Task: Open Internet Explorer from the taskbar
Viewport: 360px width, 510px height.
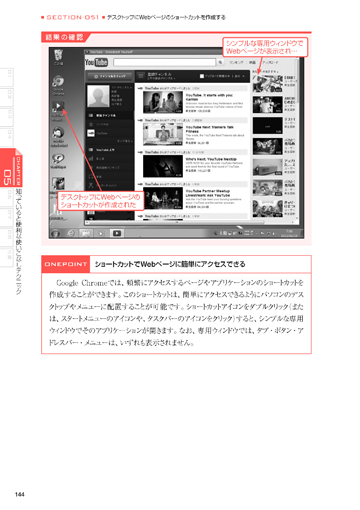Action: (71, 233)
